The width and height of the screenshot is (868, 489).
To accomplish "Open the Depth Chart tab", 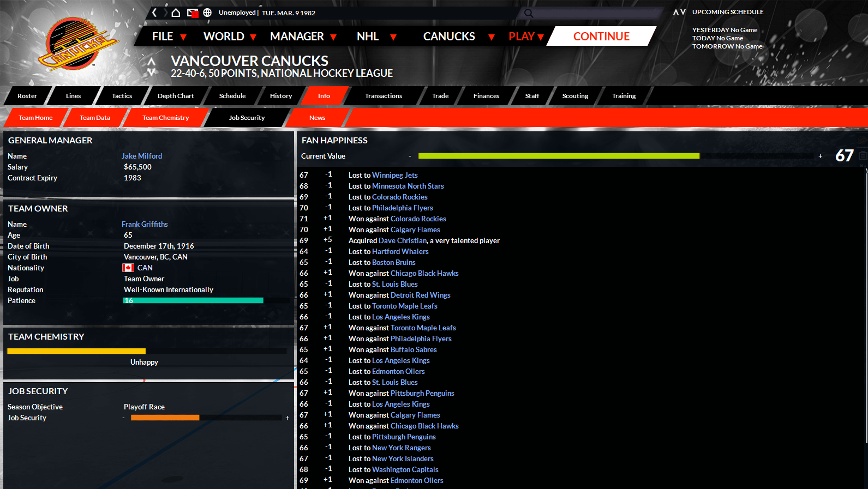I will (176, 96).
